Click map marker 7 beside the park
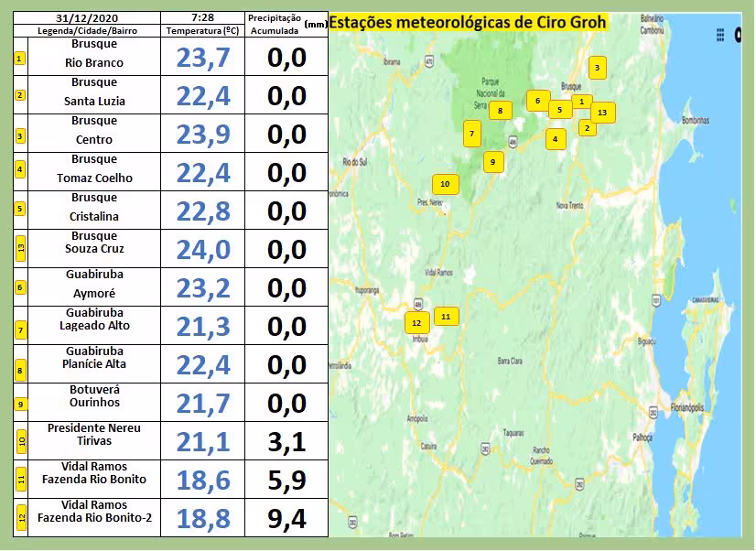The image size is (756, 551). coord(471,134)
